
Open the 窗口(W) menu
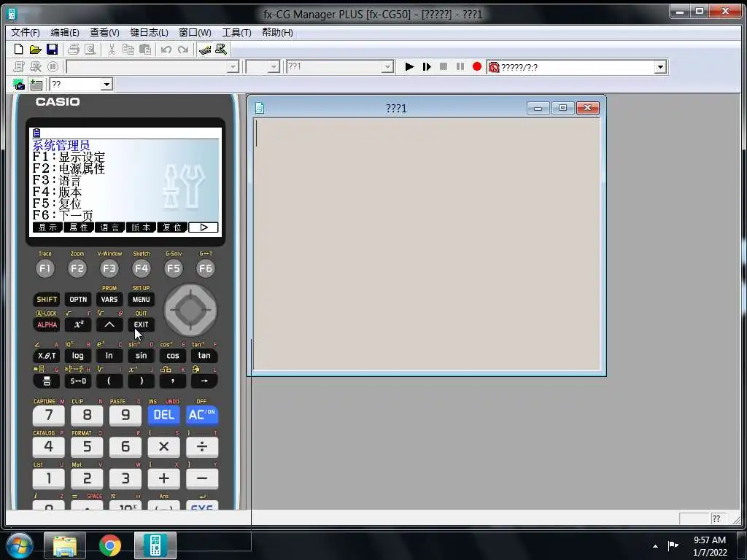click(195, 32)
